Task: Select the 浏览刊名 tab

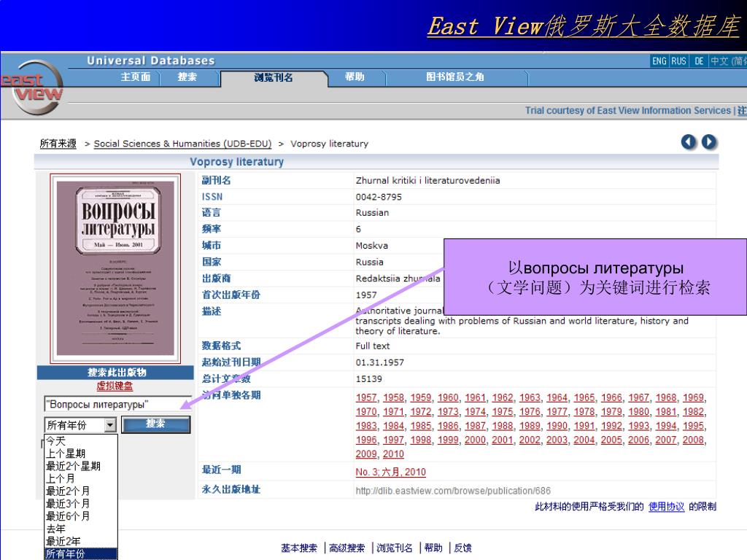Action: point(274,77)
